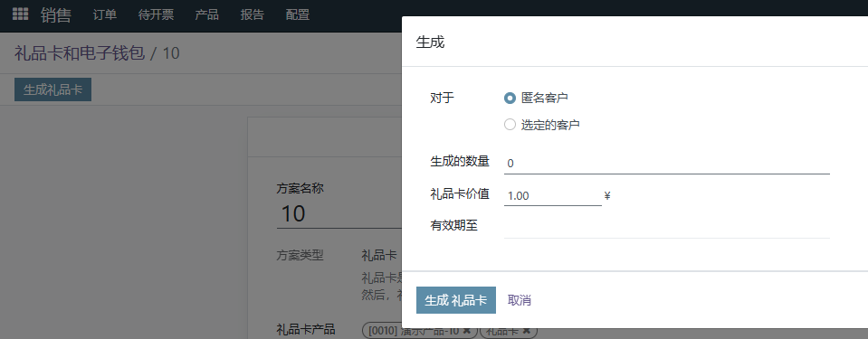Click the 礼品卡产品 label
This screenshot has height=339, width=868.
(306, 330)
